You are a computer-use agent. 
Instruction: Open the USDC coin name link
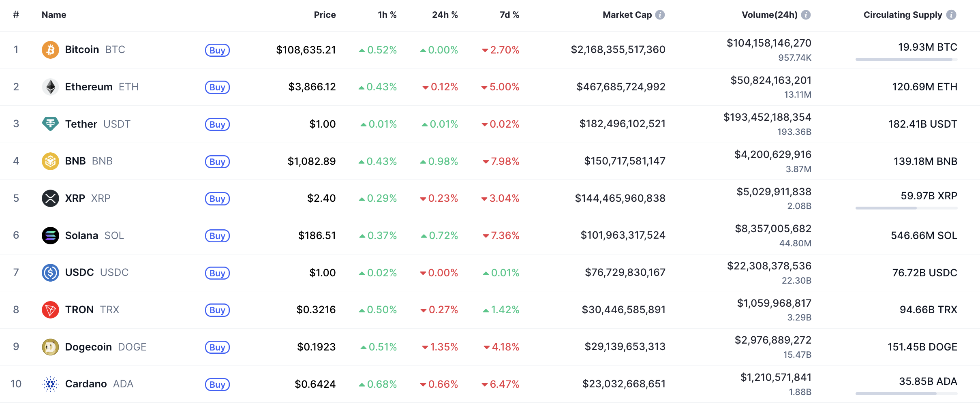79,272
